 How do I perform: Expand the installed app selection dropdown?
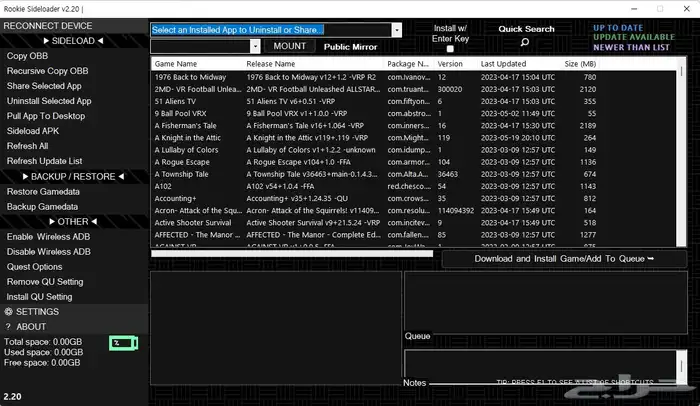(396, 30)
